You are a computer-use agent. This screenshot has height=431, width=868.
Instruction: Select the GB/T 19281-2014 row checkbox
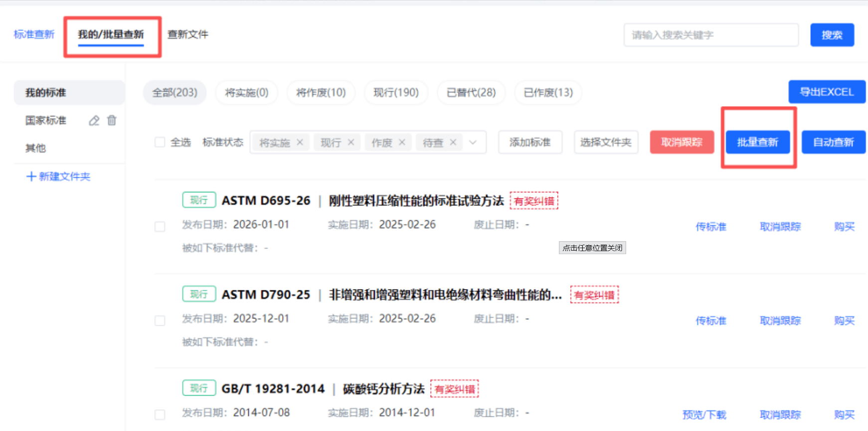point(160,415)
